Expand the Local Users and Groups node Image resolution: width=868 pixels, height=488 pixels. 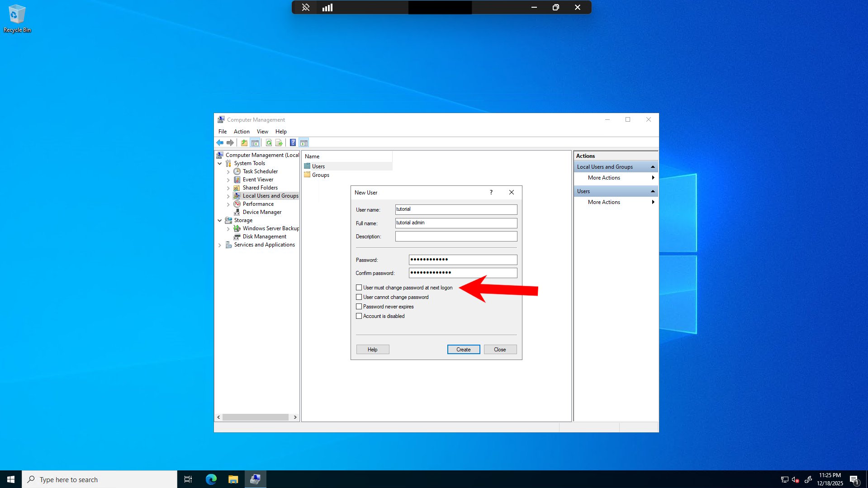click(228, 196)
